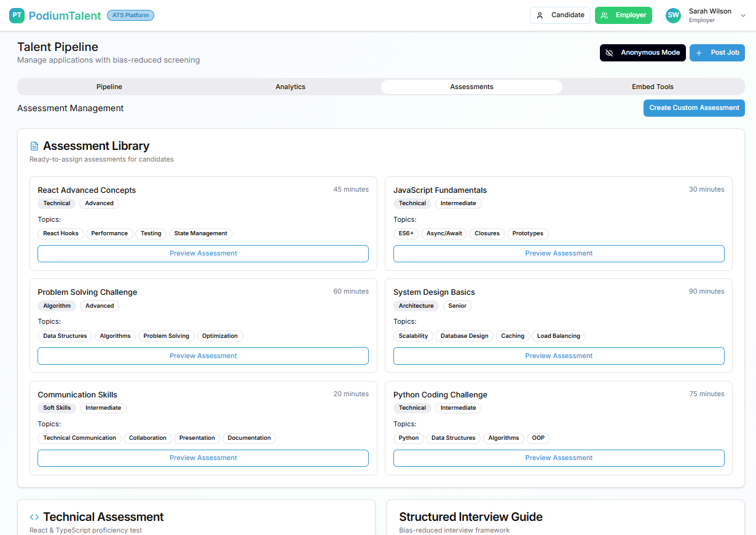The height and width of the screenshot is (535, 756).
Task: Switch to the Analytics tab
Action: click(290, 87)
